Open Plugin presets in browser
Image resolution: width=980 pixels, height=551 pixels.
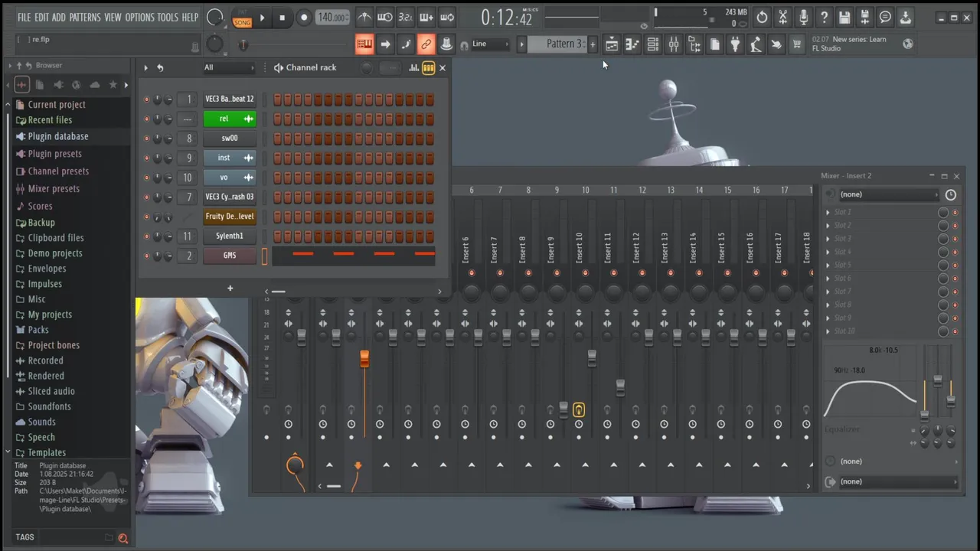(x=54, y=154)
